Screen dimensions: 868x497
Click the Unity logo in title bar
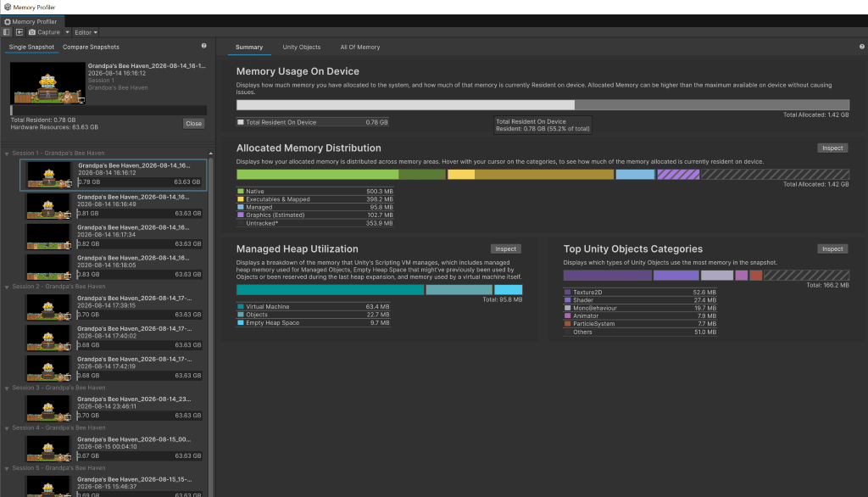point(7,7)
